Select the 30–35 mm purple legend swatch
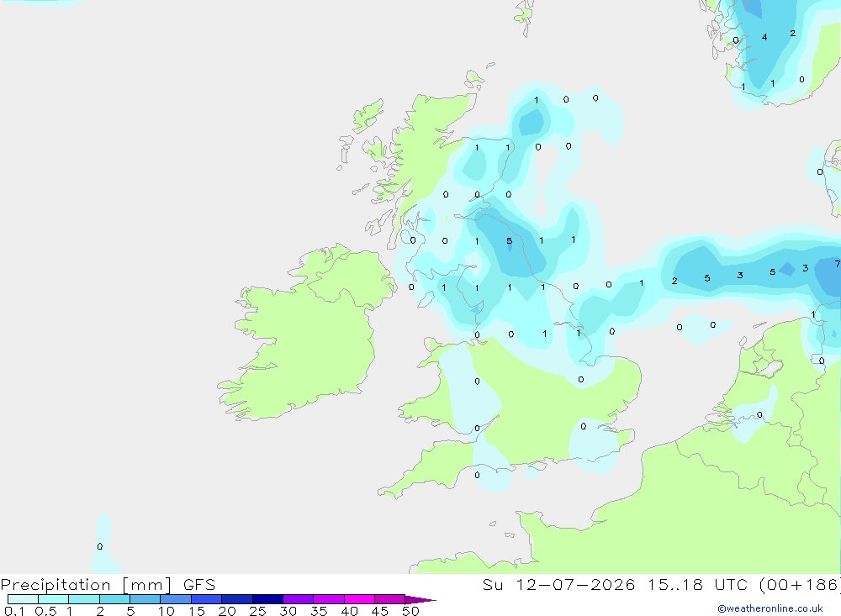This screenshot has width=841, height=616. 299,599
